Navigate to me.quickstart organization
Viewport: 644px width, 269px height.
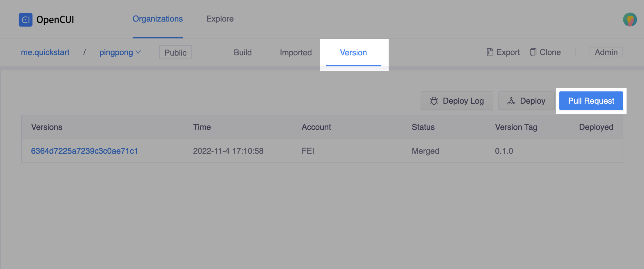tap(45, 52)
